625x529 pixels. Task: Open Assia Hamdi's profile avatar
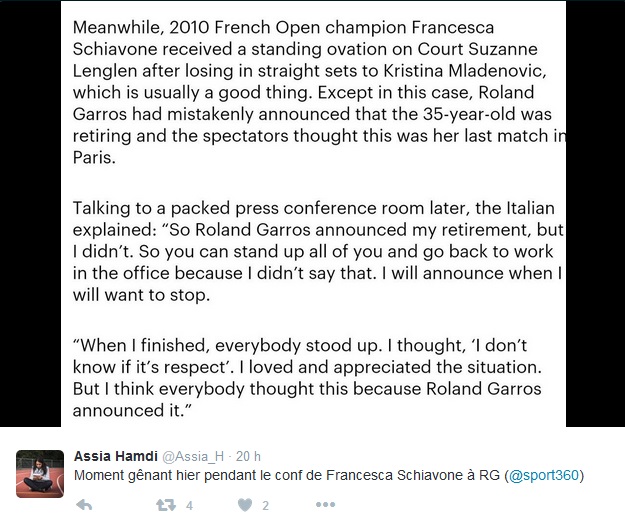pos(40,474)
